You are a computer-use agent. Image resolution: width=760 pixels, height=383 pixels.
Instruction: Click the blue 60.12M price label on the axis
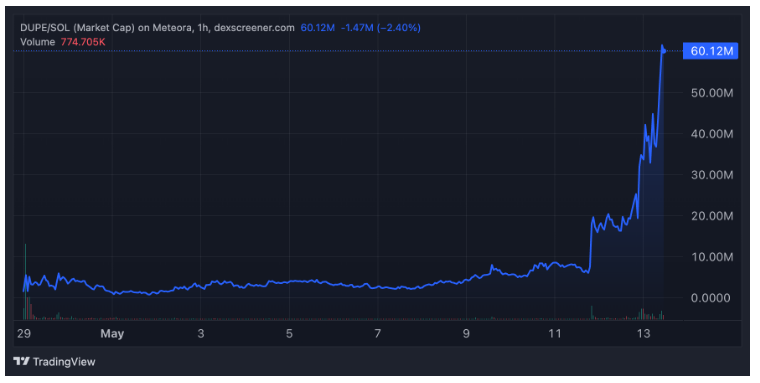click(x=711, y=51)
